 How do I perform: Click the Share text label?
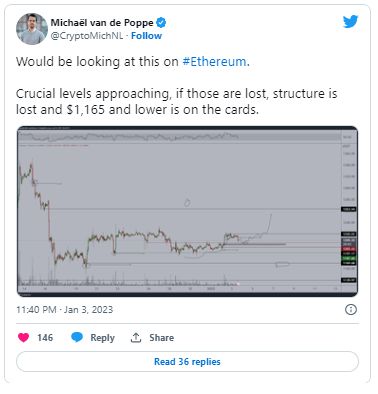(161, 338)
